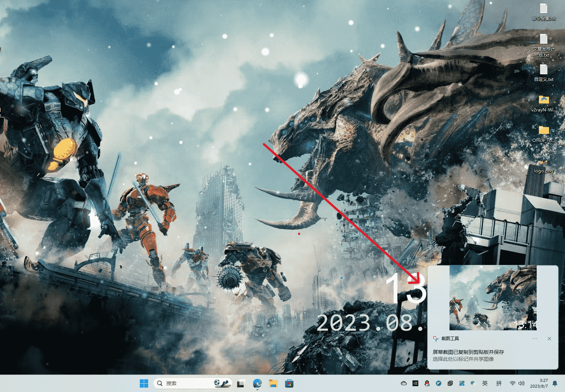Open the clock showing 3:27 2023/8/7
The image size is (565, 392).
[x=539, y=383]
